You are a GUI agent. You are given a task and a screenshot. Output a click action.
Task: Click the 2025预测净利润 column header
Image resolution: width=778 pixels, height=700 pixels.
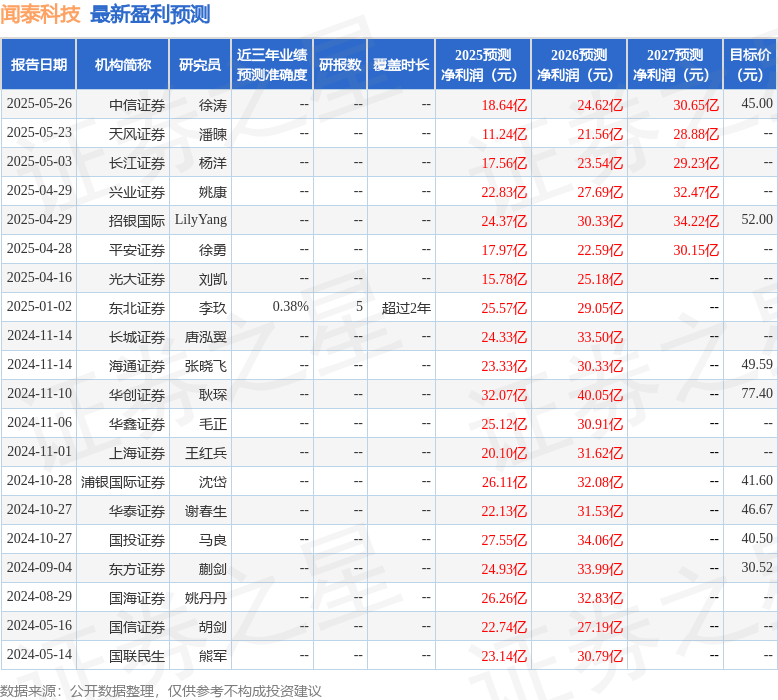coord(483,65)
